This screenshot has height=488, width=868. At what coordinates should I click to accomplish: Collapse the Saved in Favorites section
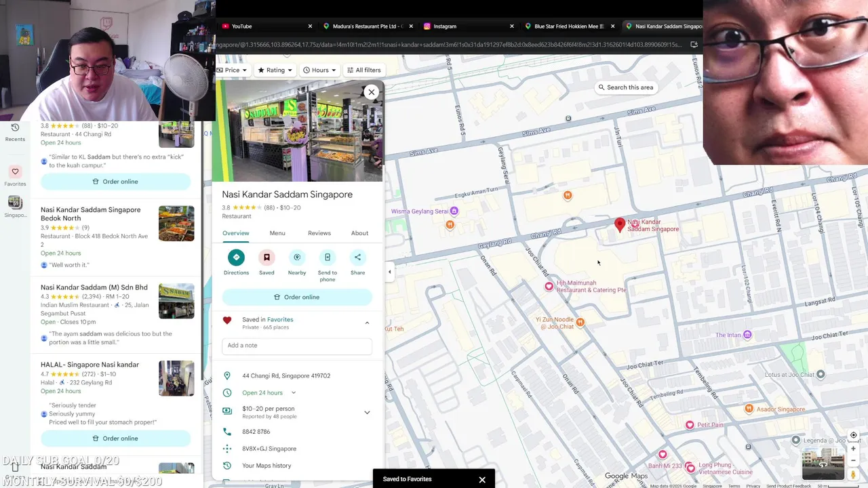point(367,323)
